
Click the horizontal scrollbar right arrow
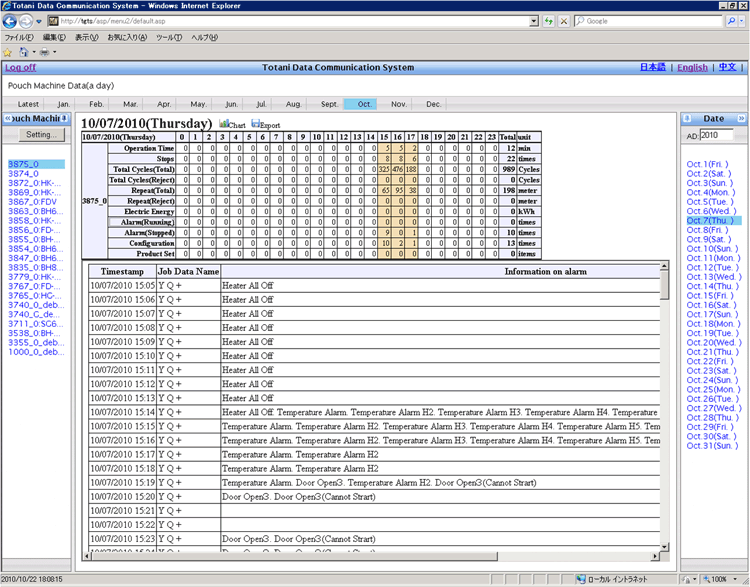pyautogui.click(x=655, y=556)
